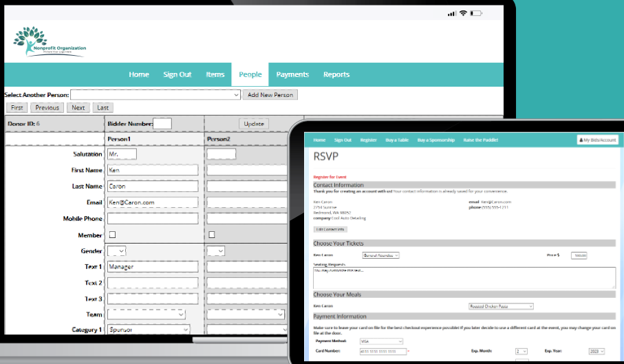Open the Home tab in laptop navigation
The height and width of the screenshot is (364, 624).
[x=139, y=74]
